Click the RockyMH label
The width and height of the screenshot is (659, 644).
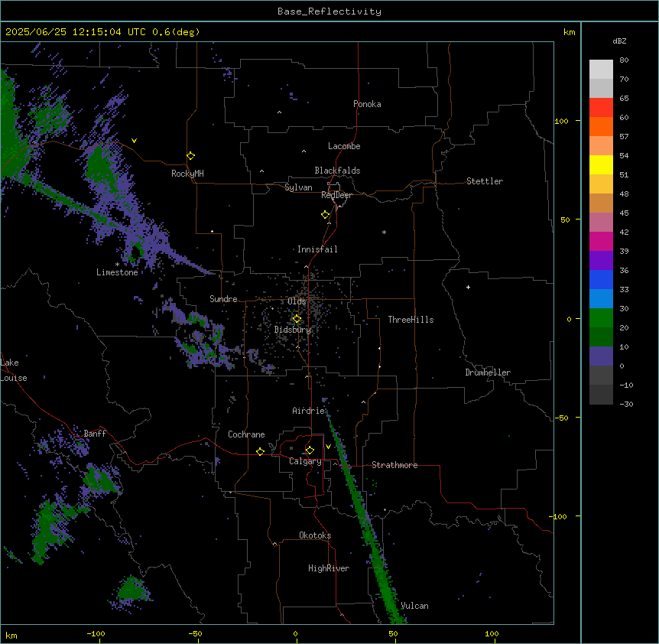click(x=187, y=174)
